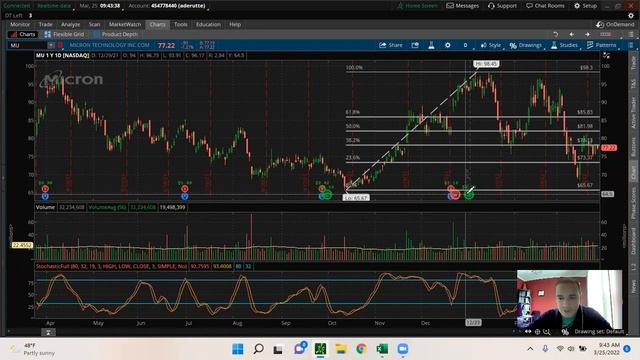Select the Charts sub-tab
Viewport: 640px width, 360px height.
tap(23, 34)
